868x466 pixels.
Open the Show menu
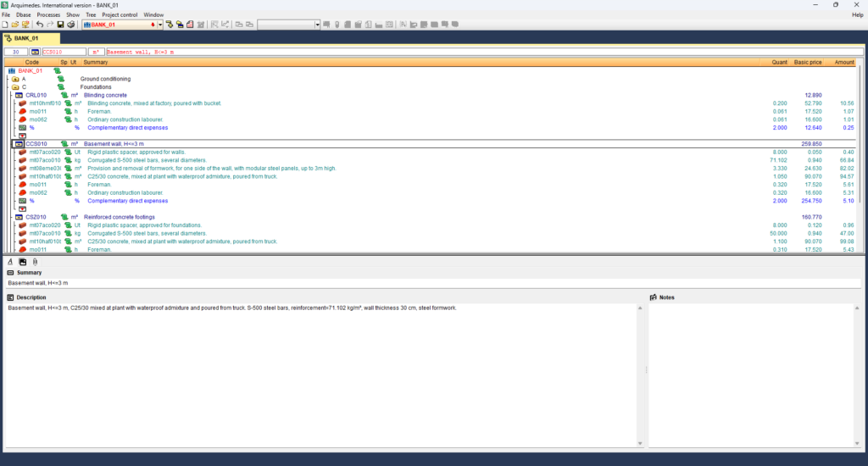pos(73,15)
